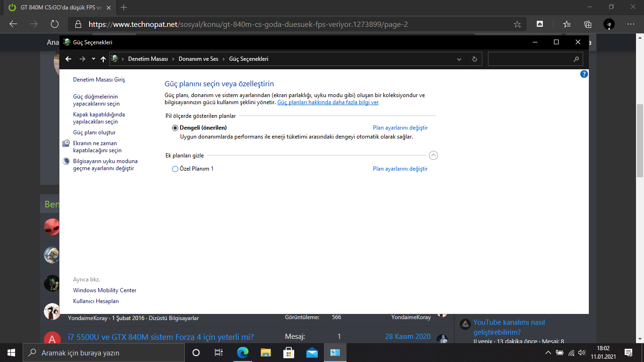
Task: Open File Explorer from taskbar
Action: click(266, 353)
